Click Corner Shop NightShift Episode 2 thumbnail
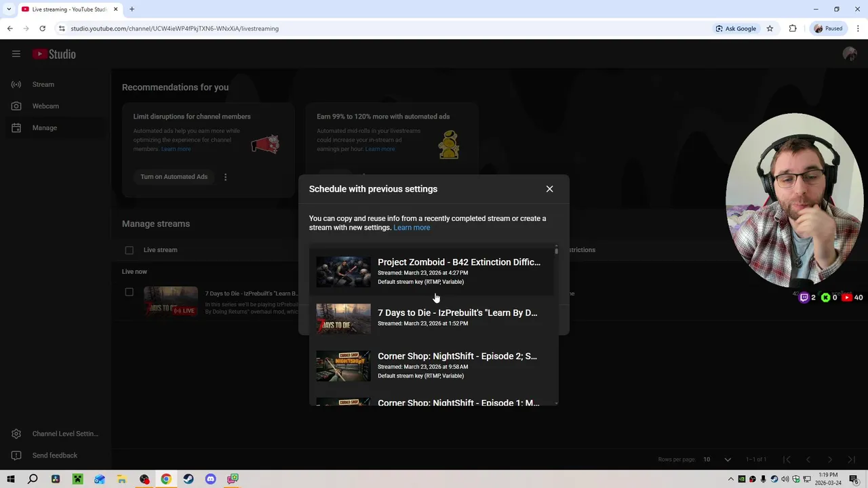This screenshot has height=488, width=868. tap(343, 365)
